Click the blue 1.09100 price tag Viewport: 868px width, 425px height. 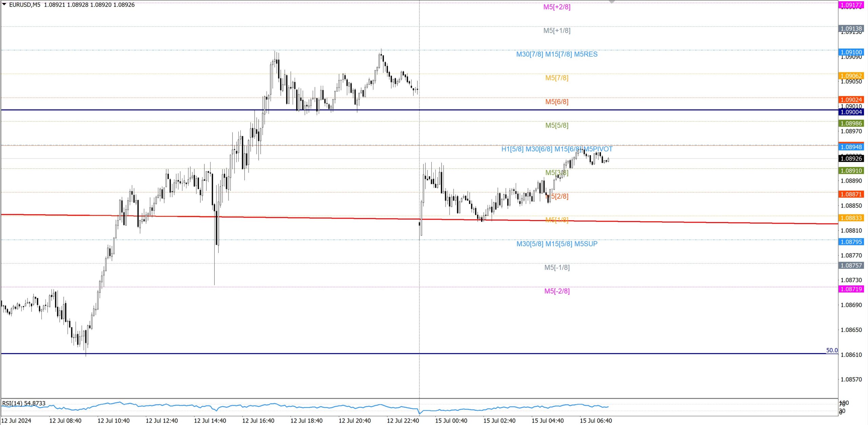coord(851,52)
